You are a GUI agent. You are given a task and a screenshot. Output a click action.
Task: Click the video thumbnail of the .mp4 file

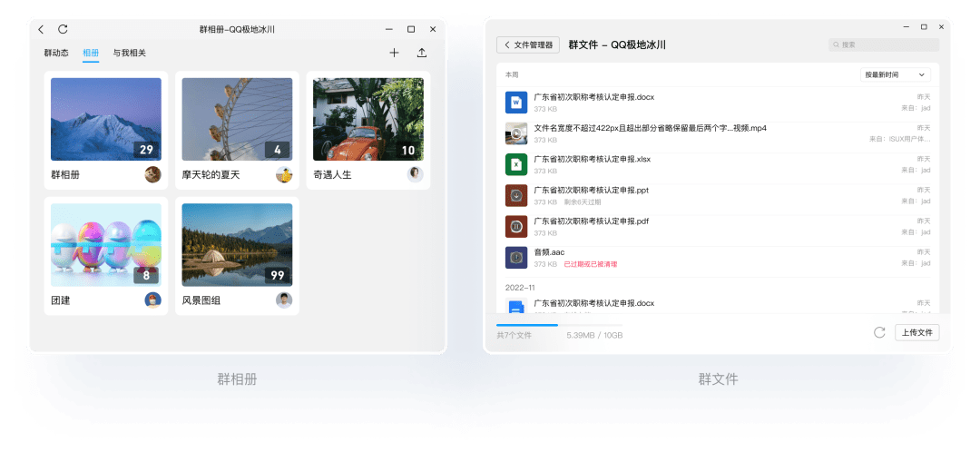(516, 133)
